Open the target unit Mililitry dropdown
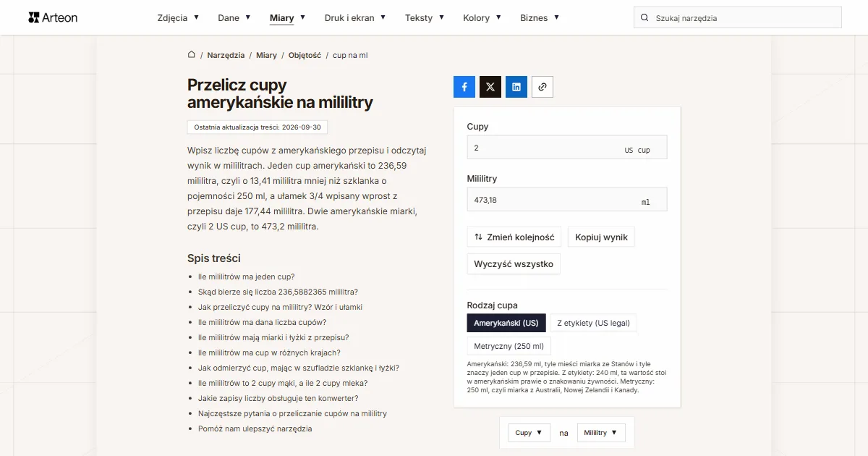 601,433
